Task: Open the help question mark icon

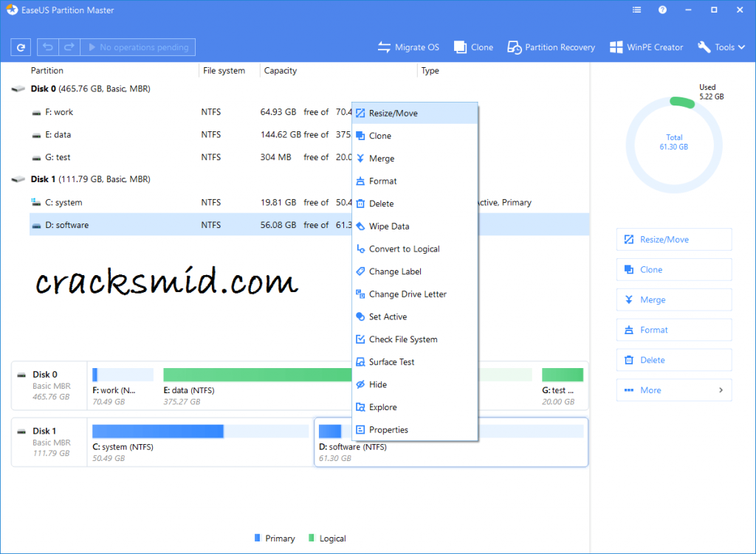Action: (662, 10)
